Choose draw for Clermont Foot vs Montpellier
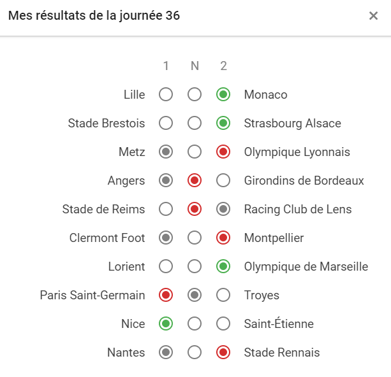This screenshot has height=377, width=391. pyautogui.click(x=194, y=238)
